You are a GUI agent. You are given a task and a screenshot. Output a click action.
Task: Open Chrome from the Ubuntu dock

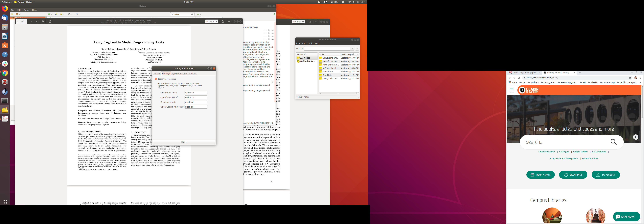click(5, 73)
